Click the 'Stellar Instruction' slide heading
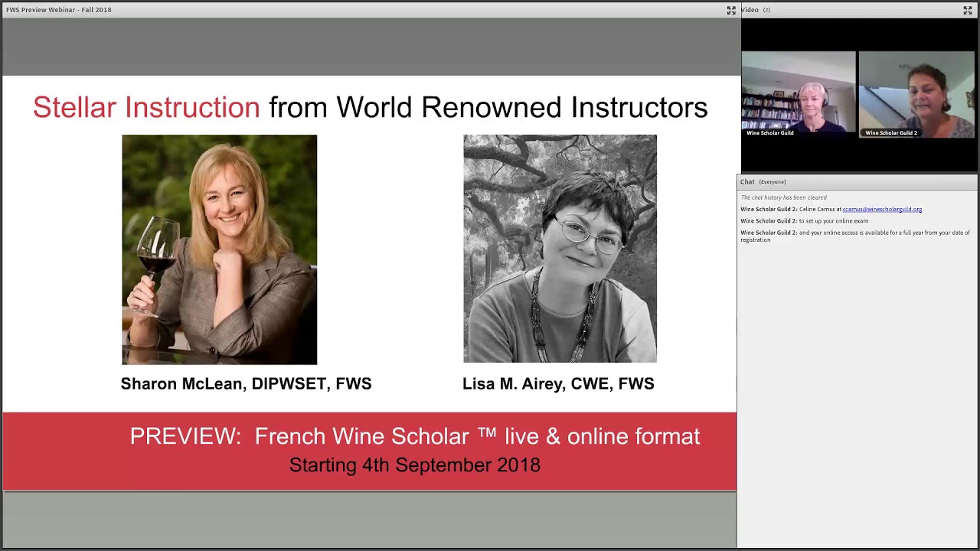Image resolution: width=980 pixels, height=551 pixels. (x=146, y=107)
